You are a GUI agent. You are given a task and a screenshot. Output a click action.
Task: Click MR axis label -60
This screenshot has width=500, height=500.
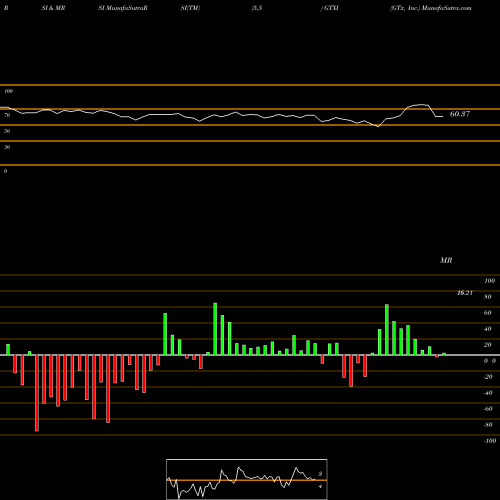[x=488, y=409]
